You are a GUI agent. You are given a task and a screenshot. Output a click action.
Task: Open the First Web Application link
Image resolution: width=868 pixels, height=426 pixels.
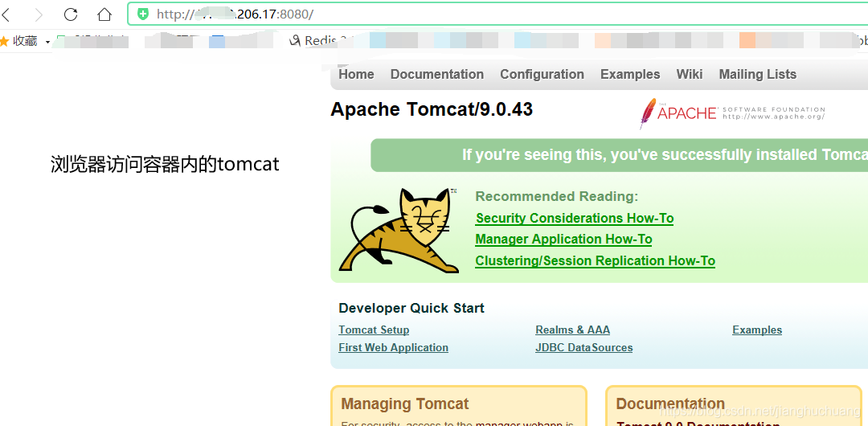[x=393, y=348]
